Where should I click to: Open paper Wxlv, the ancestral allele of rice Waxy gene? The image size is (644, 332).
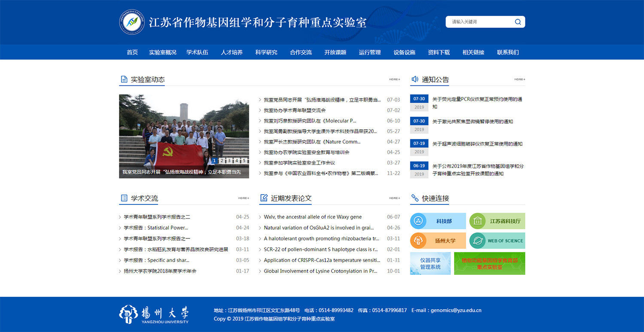[x=313, y=217]
